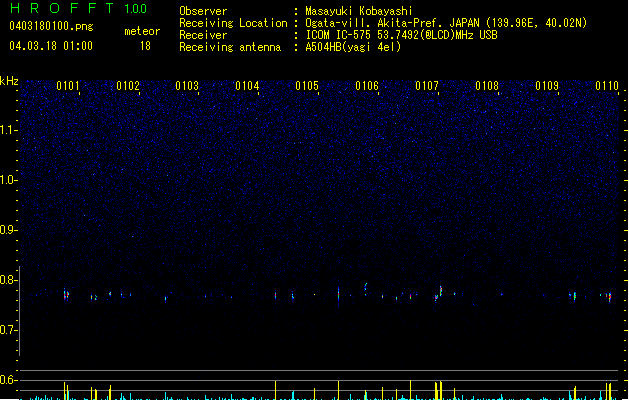Image resolution: width=629 pixels, height=400 pixels.
Task: Click the 'Receiver' field label
Action: click(203, 35)
